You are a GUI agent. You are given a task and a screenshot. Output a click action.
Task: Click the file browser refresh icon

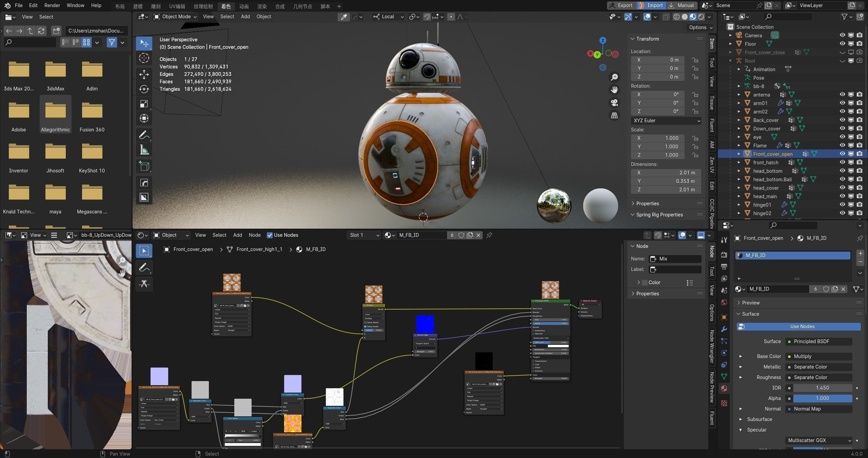point(41,31)
